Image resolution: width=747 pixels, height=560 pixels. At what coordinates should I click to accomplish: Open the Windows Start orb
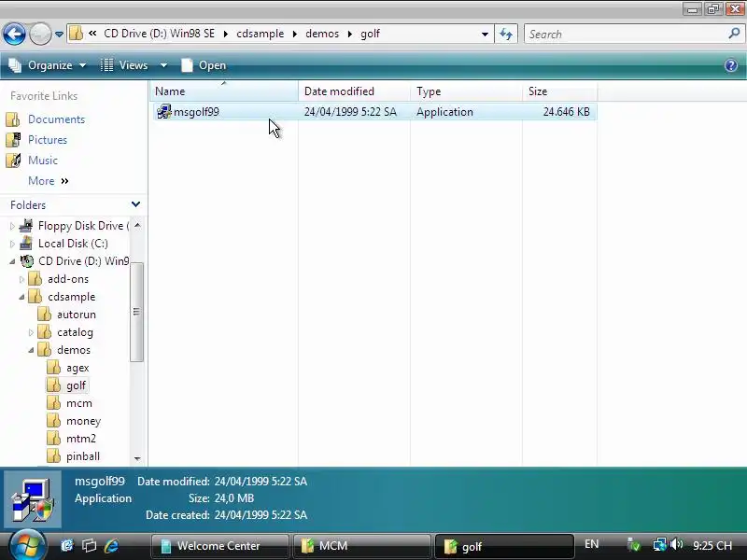pyautogui.click(x=27, y=545)
